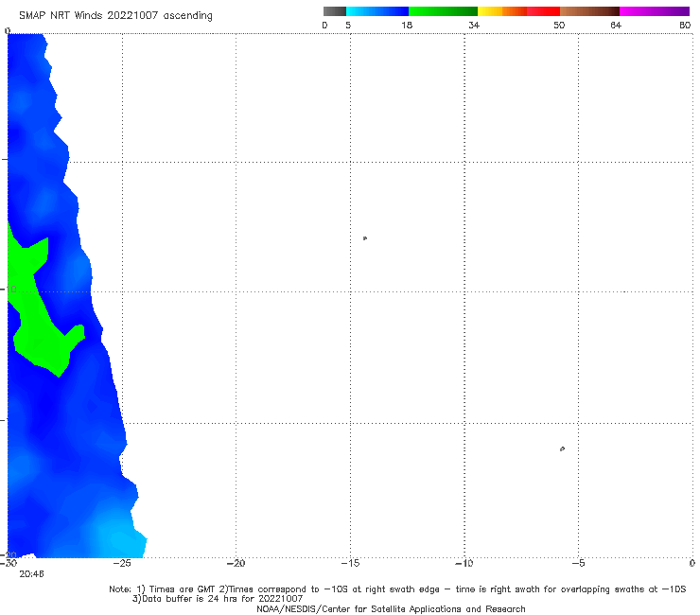Click the small island marker near -15 longitude
Screen dimensions: 700x615
click(x=365, y=238)
